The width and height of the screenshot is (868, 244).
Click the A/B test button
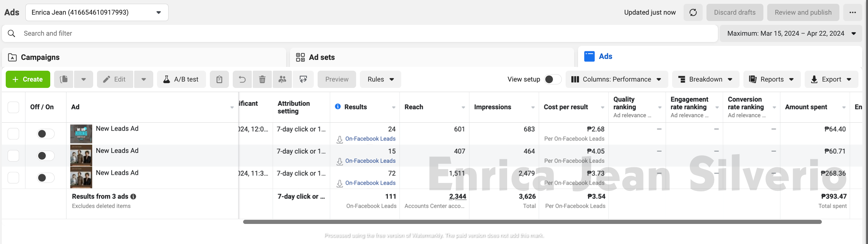tap(181, 79)
